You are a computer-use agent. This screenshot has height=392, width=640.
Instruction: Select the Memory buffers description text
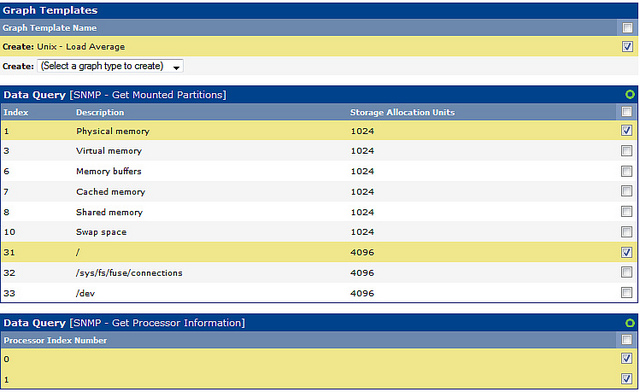tap(109, 171)
